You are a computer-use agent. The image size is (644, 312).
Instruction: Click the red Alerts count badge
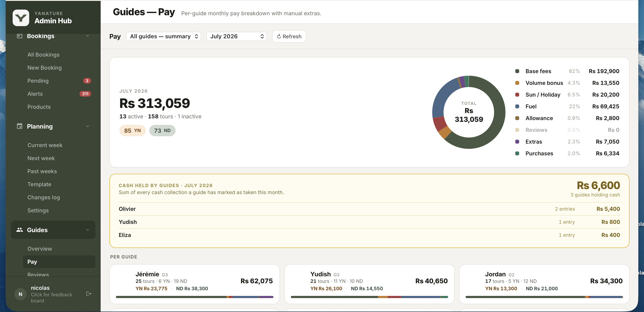(85, 94)
